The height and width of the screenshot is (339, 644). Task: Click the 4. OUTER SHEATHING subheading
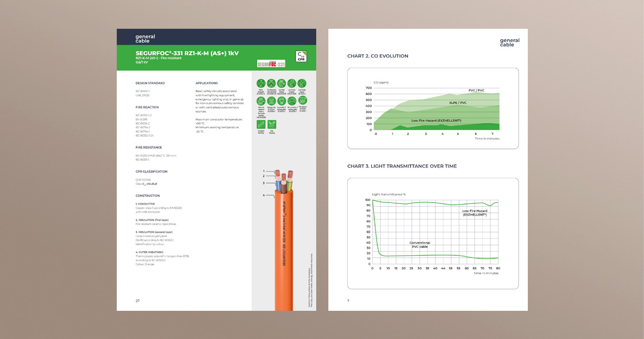click(x=149, y=252)
